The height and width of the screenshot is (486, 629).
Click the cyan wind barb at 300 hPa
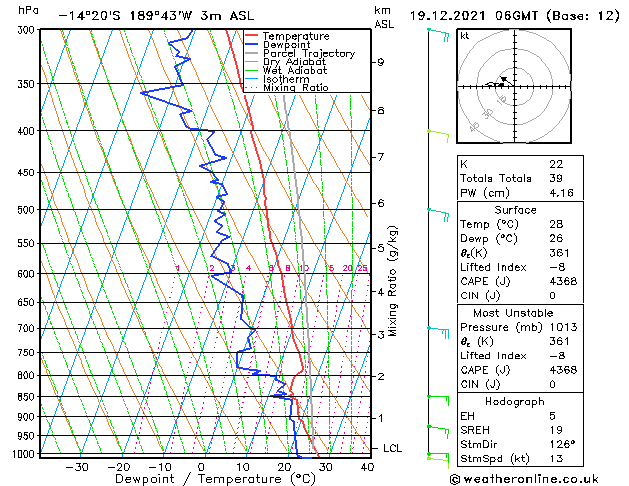438,34
